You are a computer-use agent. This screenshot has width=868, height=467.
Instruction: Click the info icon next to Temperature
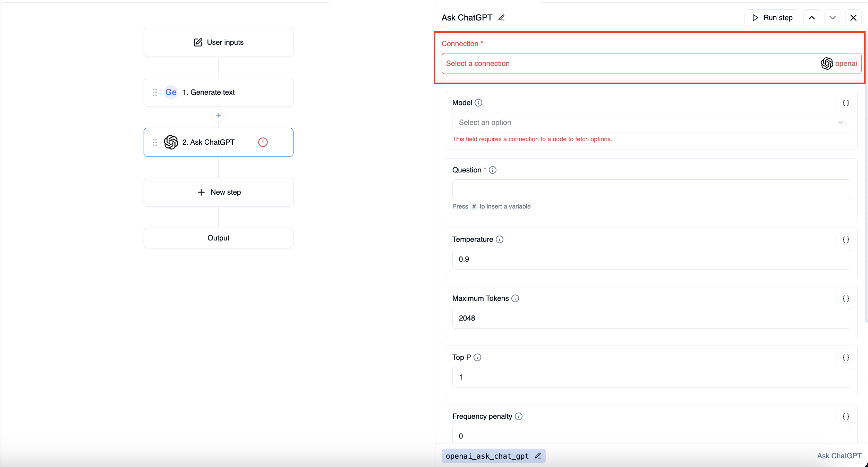(500, 239)
